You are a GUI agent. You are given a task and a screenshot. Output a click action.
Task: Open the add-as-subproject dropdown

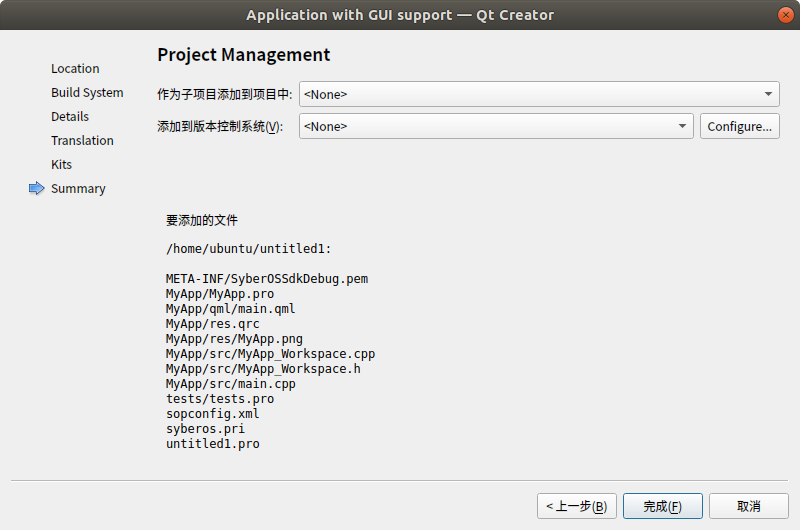pos(539,94)
